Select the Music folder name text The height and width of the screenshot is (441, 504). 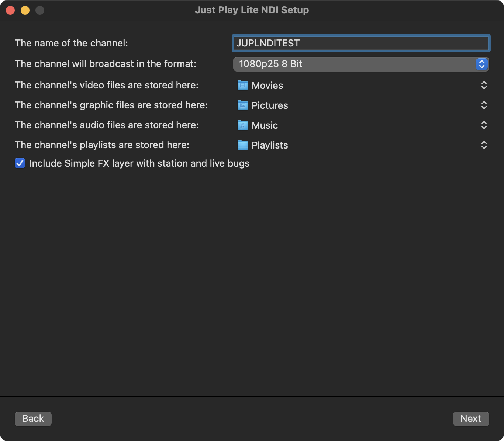pyautogui.click(x=265, y=125)
